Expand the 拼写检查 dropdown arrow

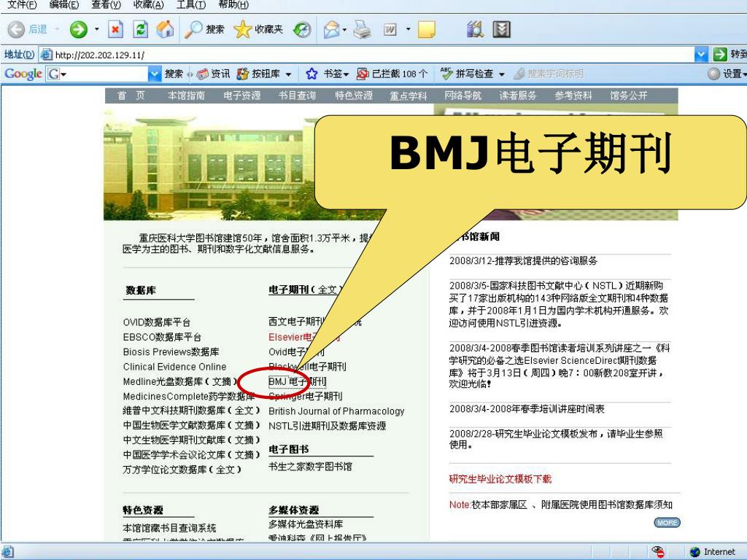tap(501, 74)
